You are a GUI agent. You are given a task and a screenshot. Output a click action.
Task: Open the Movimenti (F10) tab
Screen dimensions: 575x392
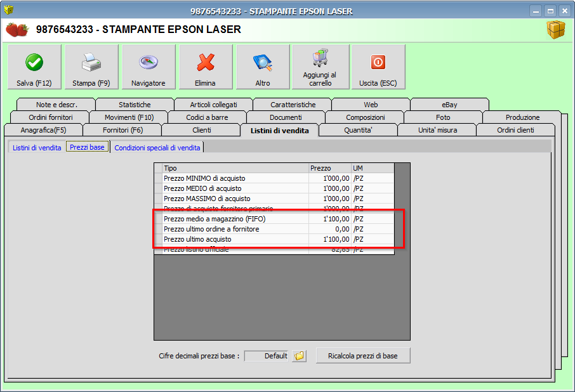pos(129,117)
